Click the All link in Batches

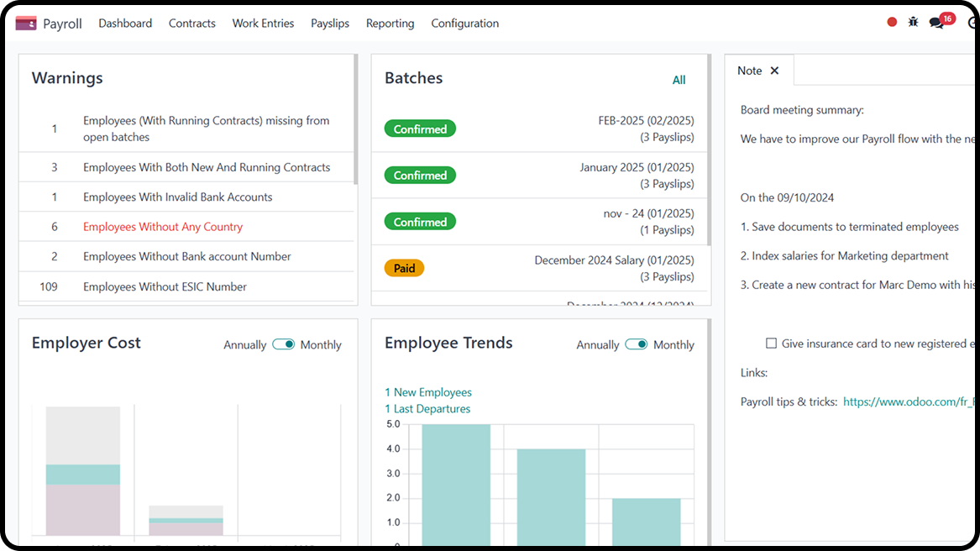(679, 81)
